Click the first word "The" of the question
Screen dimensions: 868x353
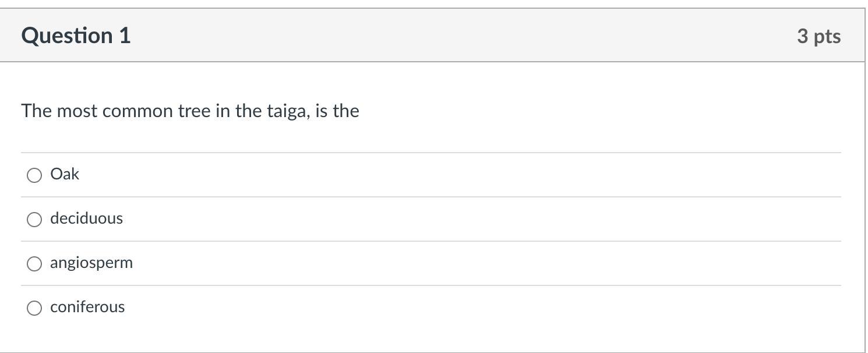click(x=37, y=111)
